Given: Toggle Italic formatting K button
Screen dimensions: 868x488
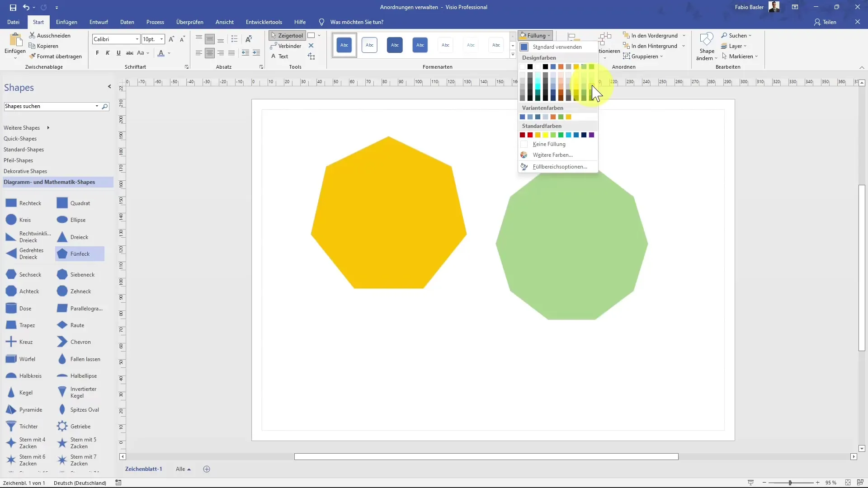Looking at the screenshot, I should tap(108, 53).
